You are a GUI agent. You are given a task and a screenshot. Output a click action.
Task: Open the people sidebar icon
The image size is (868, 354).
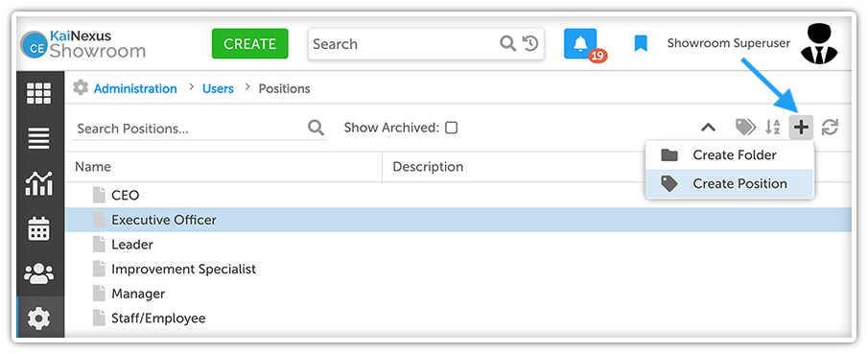(38, 273)
